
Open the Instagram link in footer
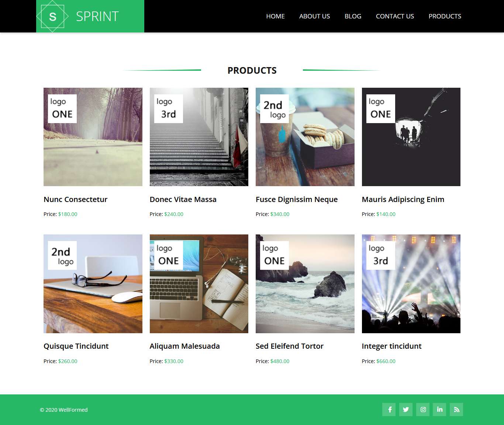(x=423, y=410)
